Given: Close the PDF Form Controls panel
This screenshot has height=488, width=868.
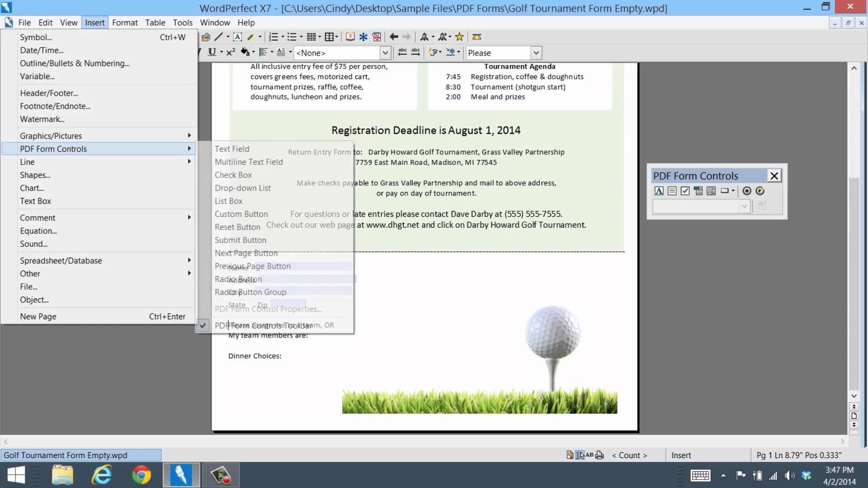Looking at the screenshot, I should [774, 176].
